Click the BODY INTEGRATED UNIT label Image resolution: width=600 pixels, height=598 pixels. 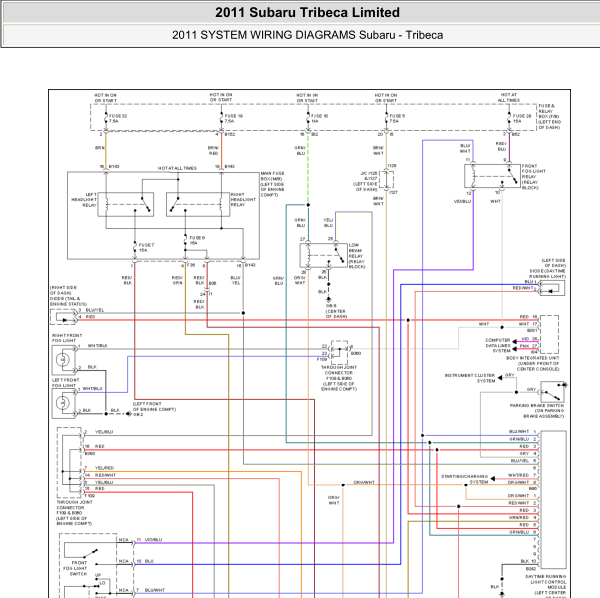point(533,363)
